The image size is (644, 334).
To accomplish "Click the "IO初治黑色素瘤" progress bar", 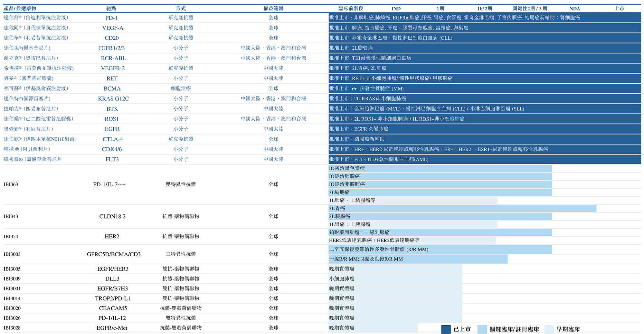I will (x=440, y=168).
